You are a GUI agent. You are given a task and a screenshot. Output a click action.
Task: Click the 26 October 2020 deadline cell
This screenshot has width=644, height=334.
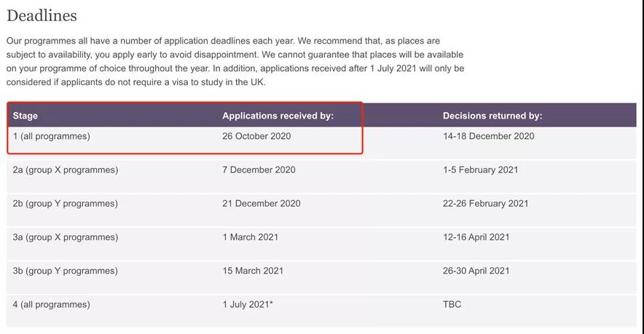(x=256, y=136)
